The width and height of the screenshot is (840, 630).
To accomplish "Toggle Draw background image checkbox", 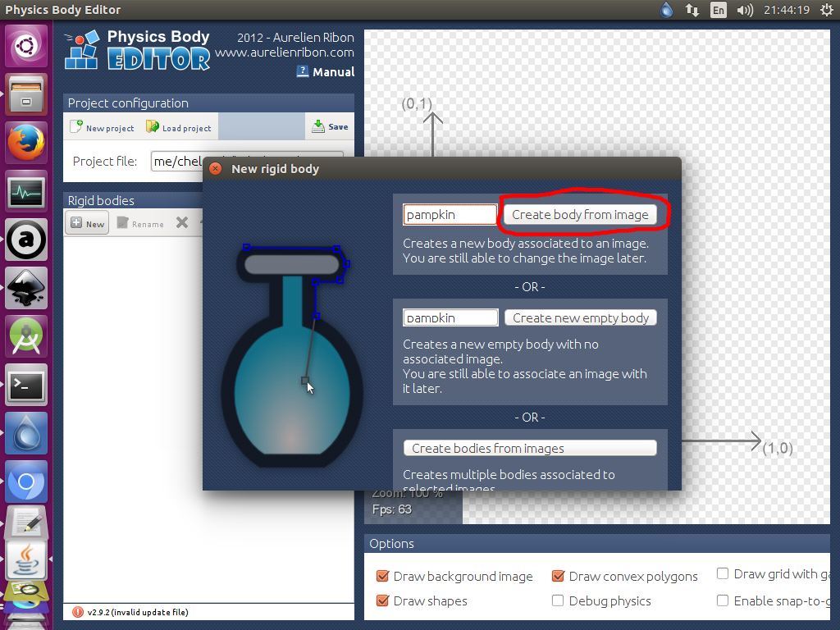I will [382, 576].
